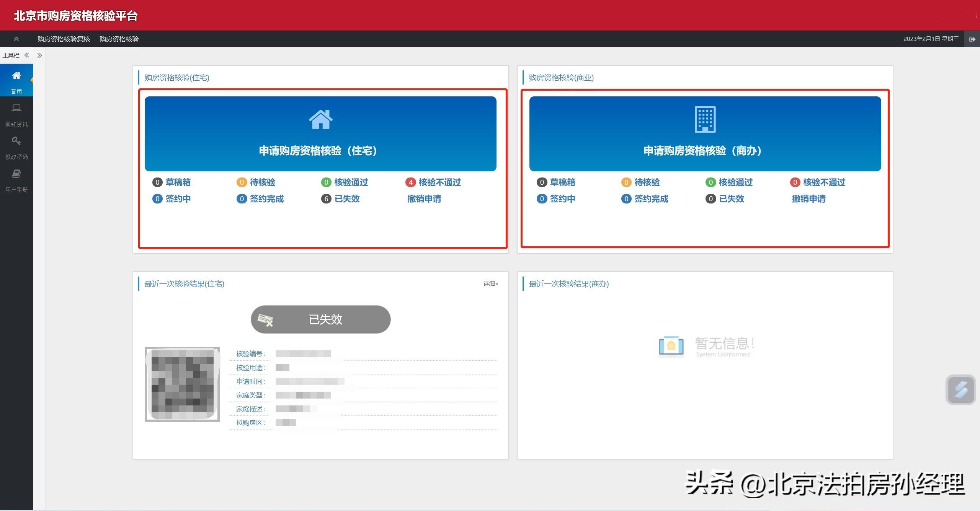Open the 购房资格核验复核 menu
Image resolution: width=980 pixels, height=511 pixels.
pos(64,39)
